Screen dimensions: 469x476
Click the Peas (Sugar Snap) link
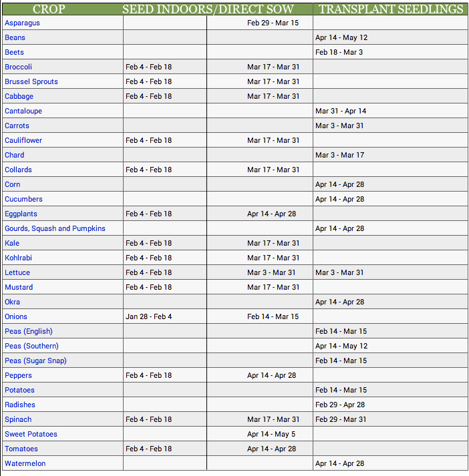click(35, 361)
